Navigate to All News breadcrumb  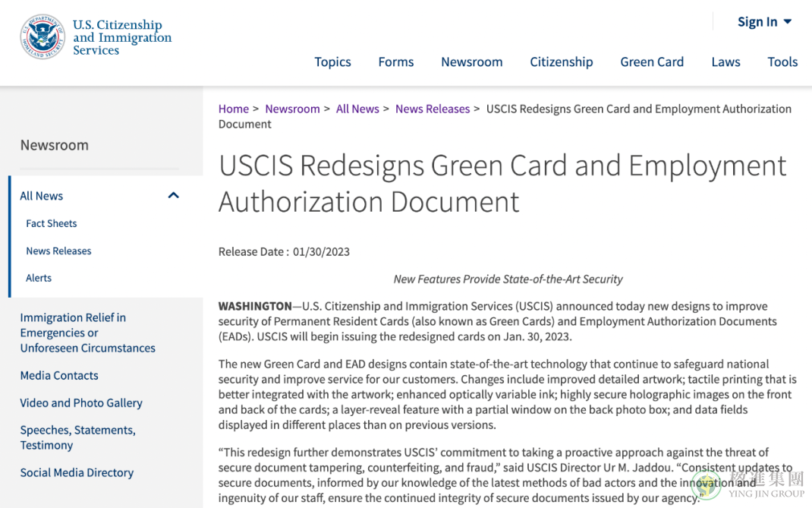357,109
